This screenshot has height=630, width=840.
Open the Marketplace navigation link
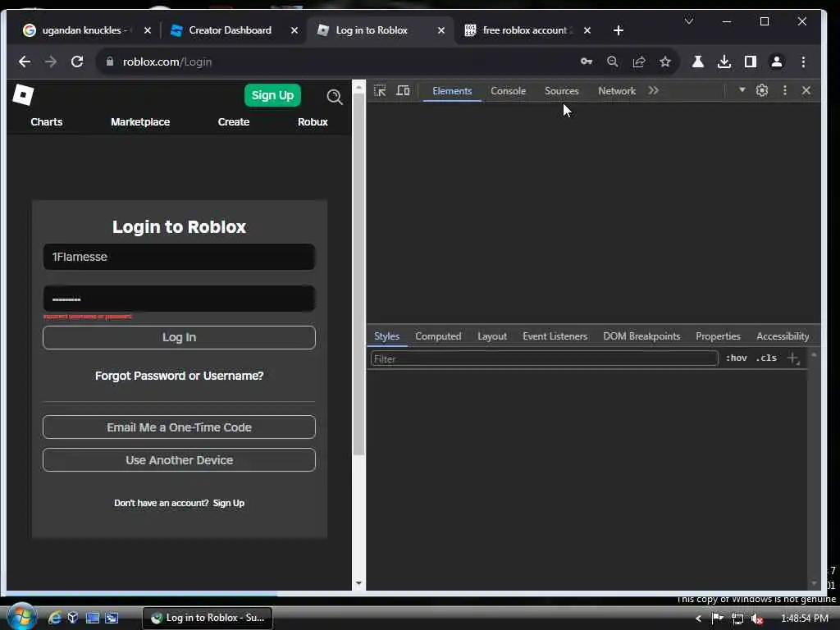click(139, 122)
